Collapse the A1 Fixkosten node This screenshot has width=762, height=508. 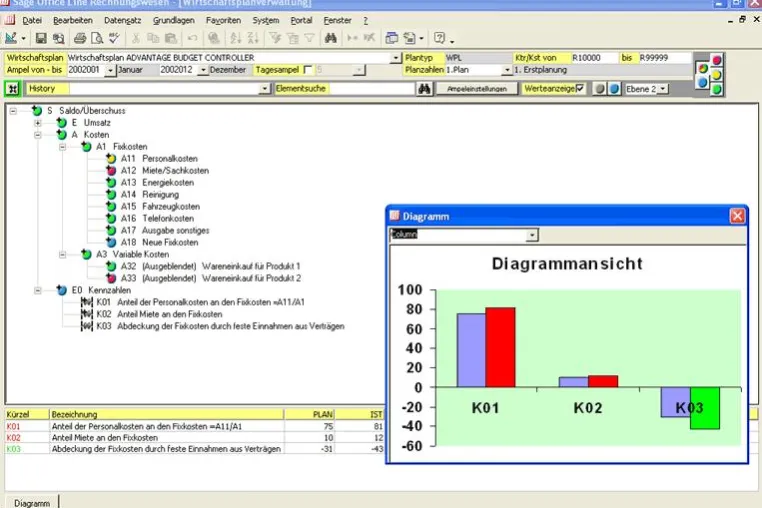(x=63, y=147)
